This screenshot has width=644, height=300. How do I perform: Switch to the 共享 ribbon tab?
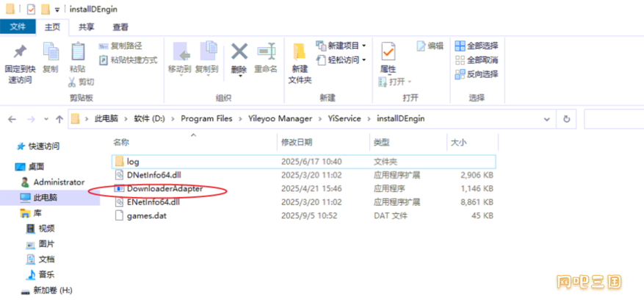[87, 27]
